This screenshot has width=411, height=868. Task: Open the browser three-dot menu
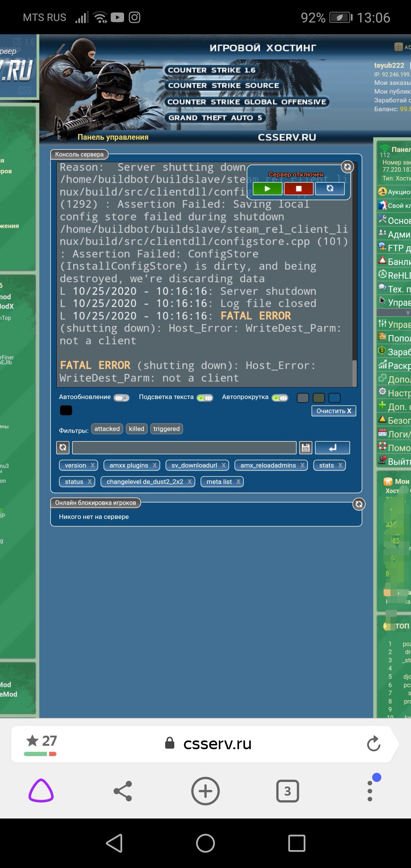click(x=370, y=790)
